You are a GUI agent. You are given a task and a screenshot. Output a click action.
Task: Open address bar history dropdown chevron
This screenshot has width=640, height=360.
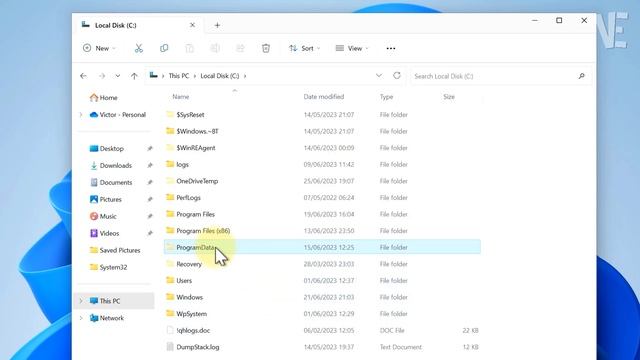coord(379,76)
